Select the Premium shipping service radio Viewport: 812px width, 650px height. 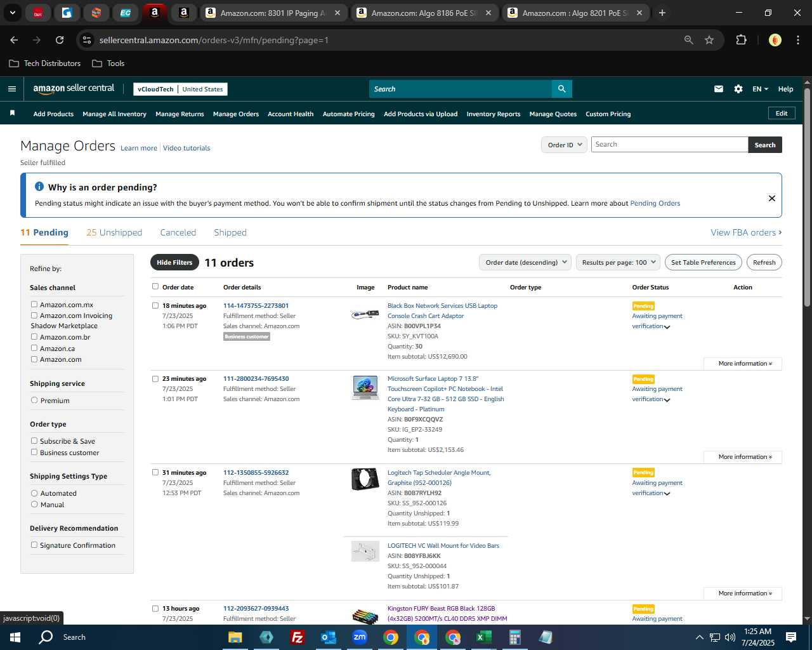34,401
